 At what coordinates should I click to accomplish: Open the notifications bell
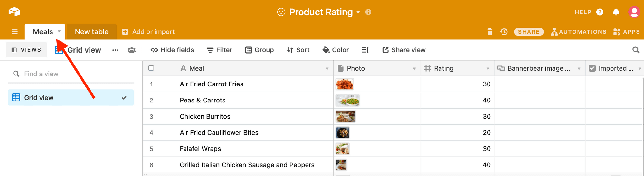[x=616, y=12]
